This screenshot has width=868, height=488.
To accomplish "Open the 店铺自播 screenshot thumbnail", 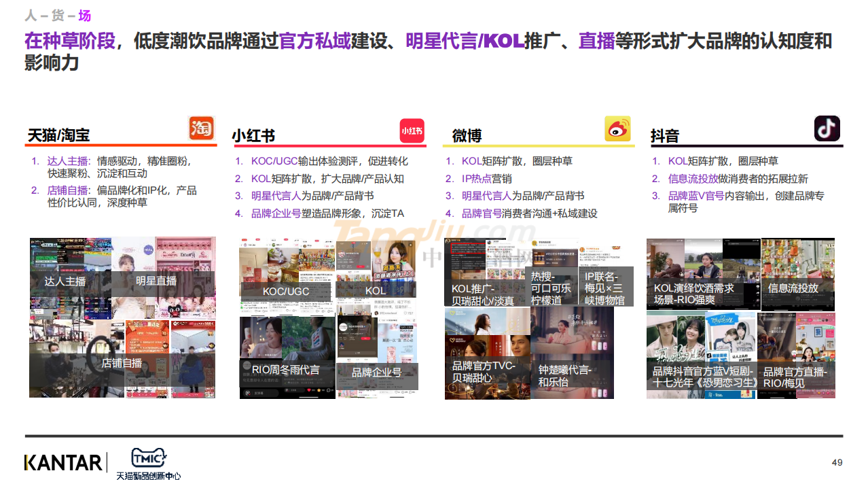I will [x=122, y=359].
